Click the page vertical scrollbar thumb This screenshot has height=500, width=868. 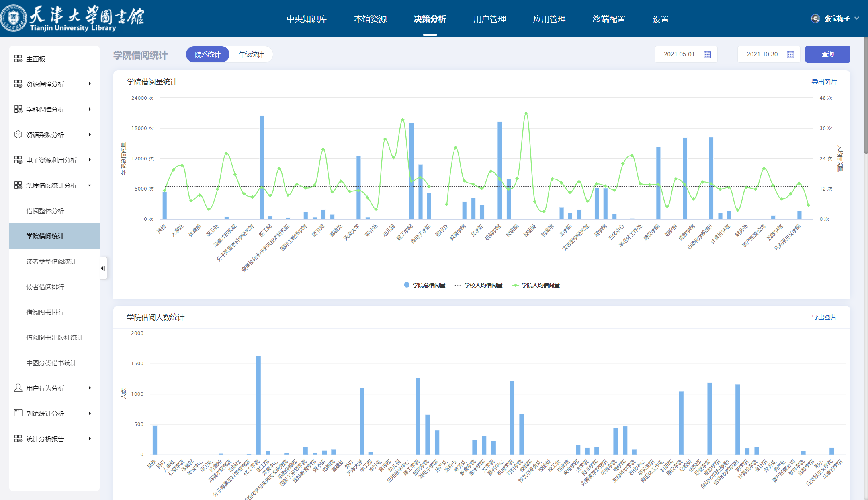point(866,95)
